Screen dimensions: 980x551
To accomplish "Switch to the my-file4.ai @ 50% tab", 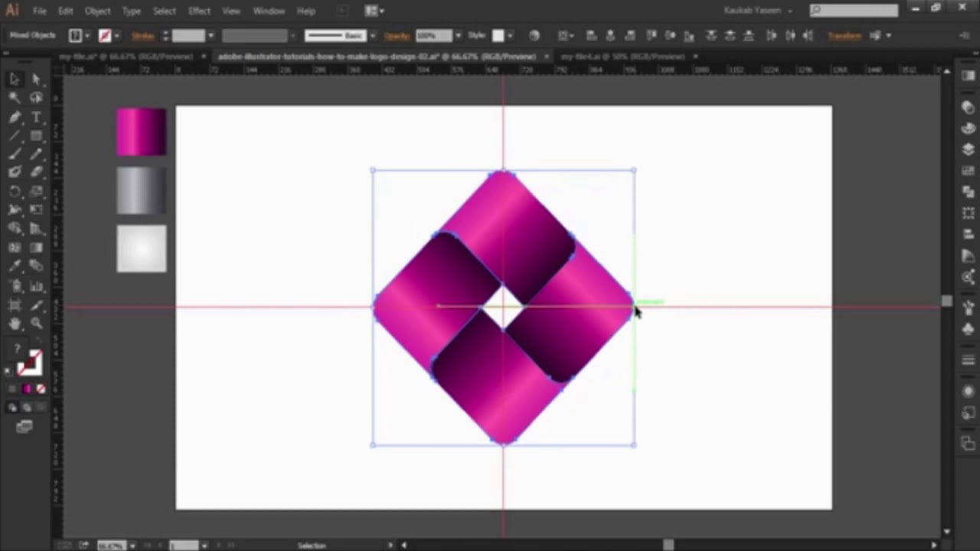I will [624, 57].
